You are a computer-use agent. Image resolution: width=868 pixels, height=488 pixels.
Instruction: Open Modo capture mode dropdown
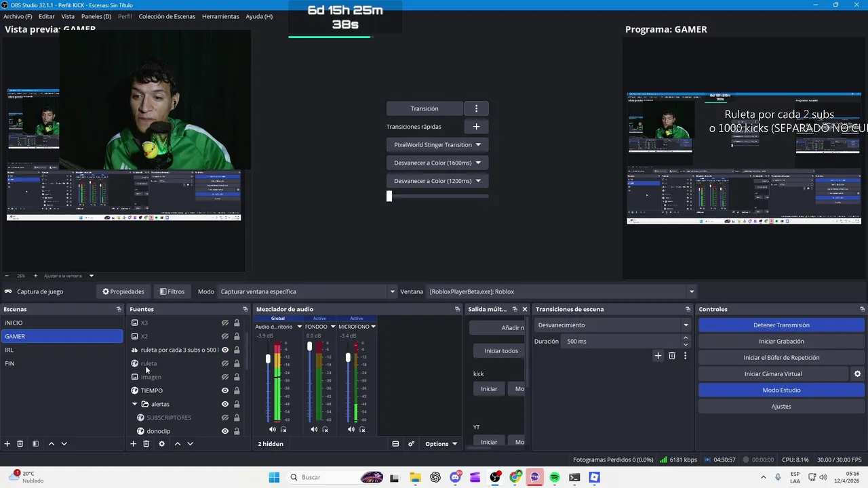tap(308, 291)
